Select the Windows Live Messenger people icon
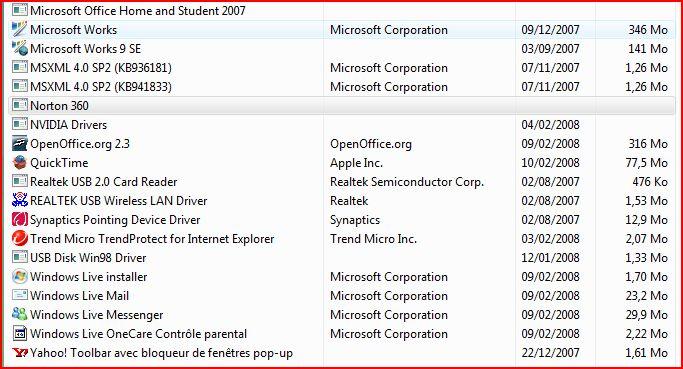Image resolution: width=683 pixels, height=369 pixels. 20,315
